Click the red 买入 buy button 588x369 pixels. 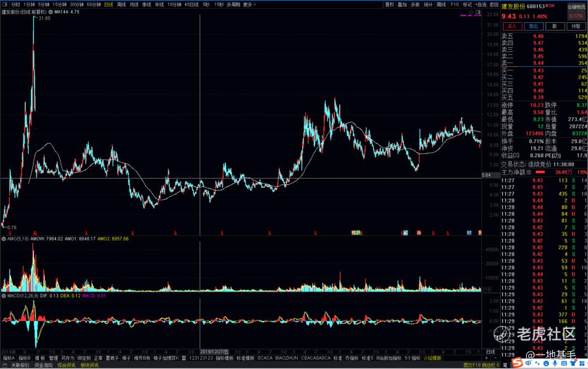(512, 26)
